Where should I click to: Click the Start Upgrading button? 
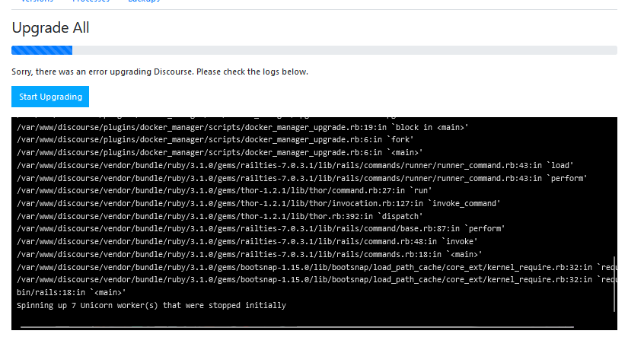(50, 97)
